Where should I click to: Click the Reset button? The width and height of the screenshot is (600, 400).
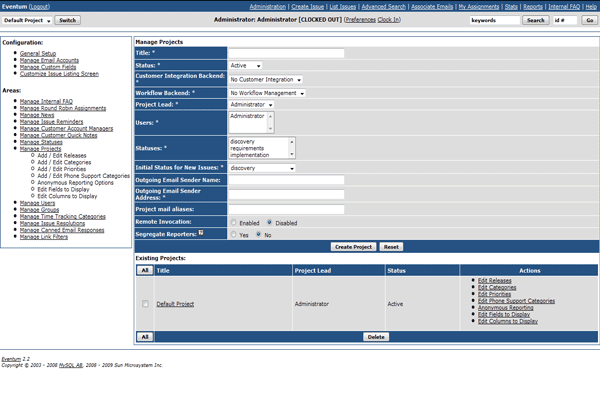[391, 247]
